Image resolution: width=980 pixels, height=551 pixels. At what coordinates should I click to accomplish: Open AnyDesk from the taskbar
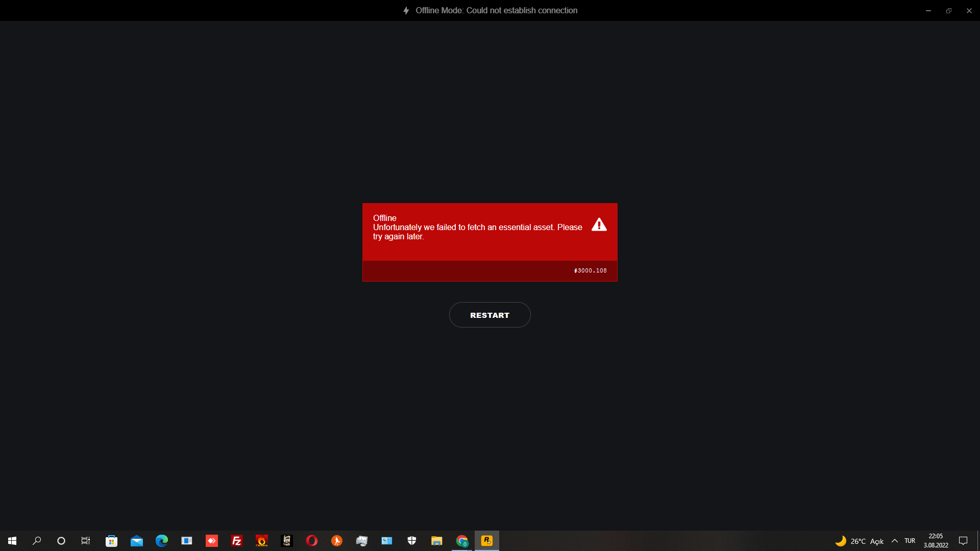(x=211, y=541)
